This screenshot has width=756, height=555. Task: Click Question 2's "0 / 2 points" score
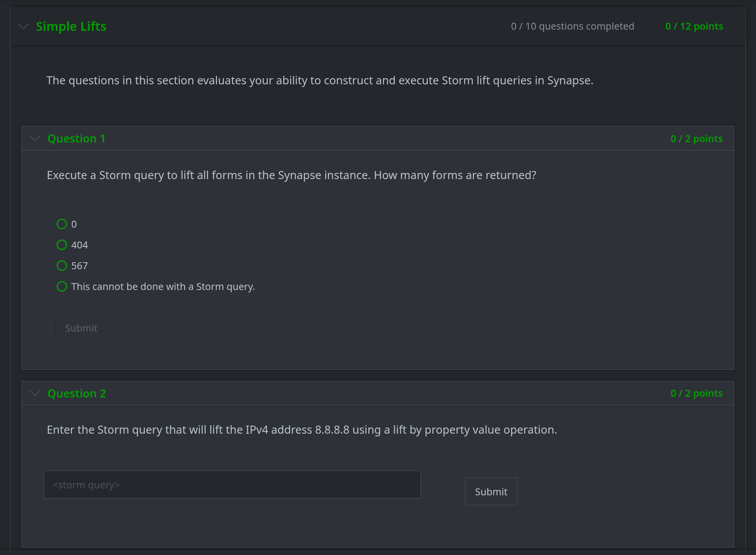tap(696, 393)
